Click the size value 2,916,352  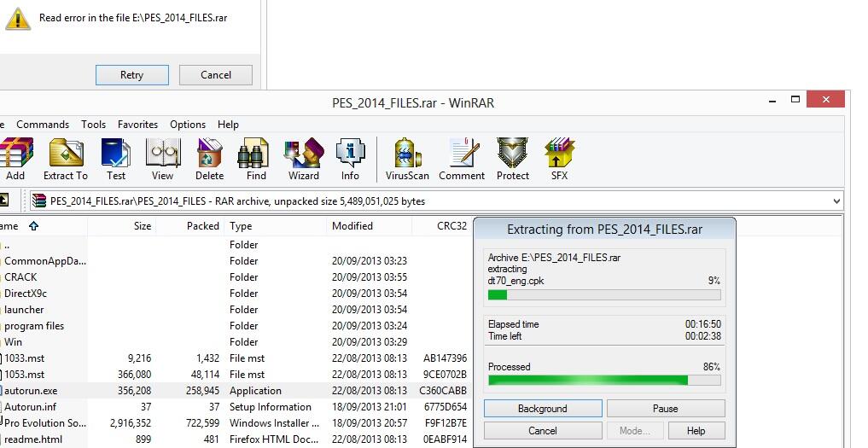[x=131, y=423]
